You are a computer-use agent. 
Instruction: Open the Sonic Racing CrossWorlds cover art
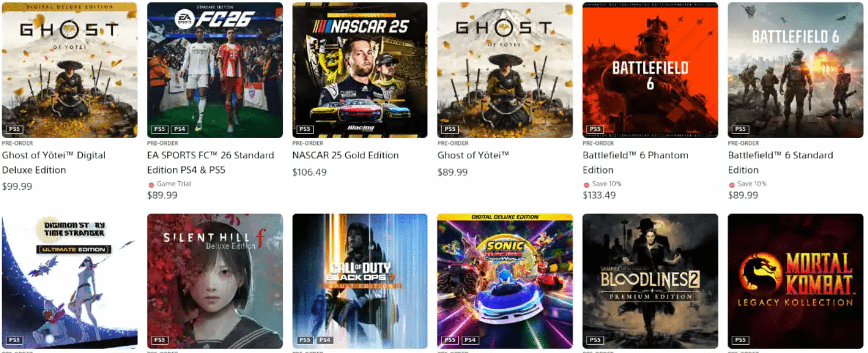(x=505, y=281)
